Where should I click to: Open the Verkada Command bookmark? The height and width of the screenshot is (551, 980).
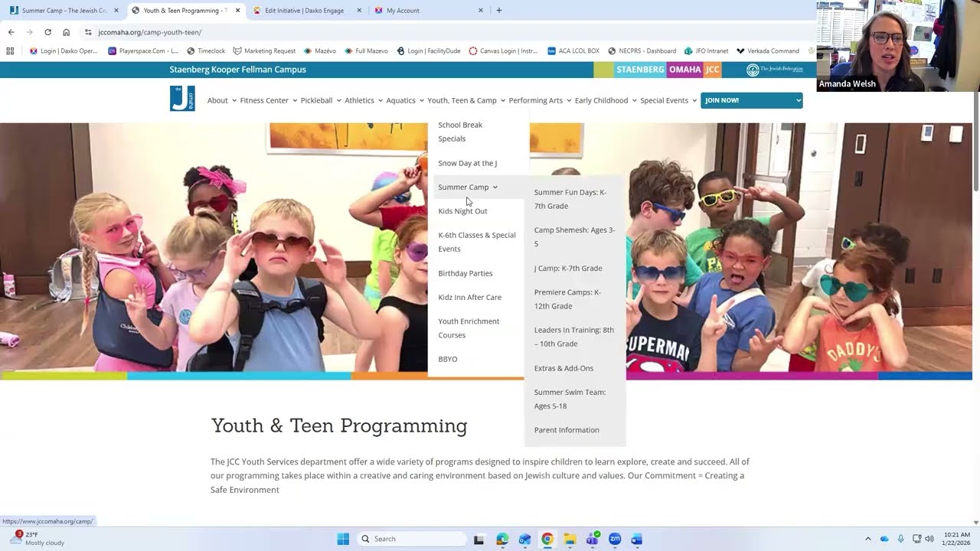click(x=768, y=51)
